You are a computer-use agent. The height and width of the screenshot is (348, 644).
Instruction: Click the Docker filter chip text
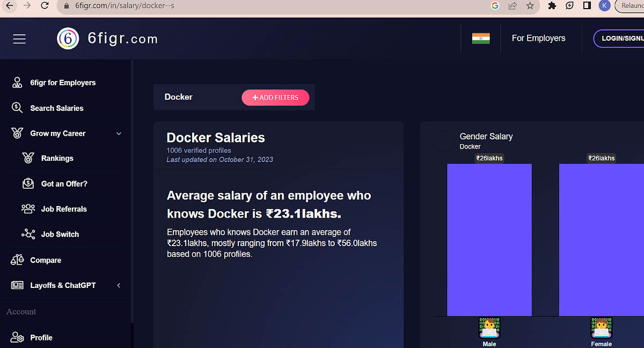(179, 97)
